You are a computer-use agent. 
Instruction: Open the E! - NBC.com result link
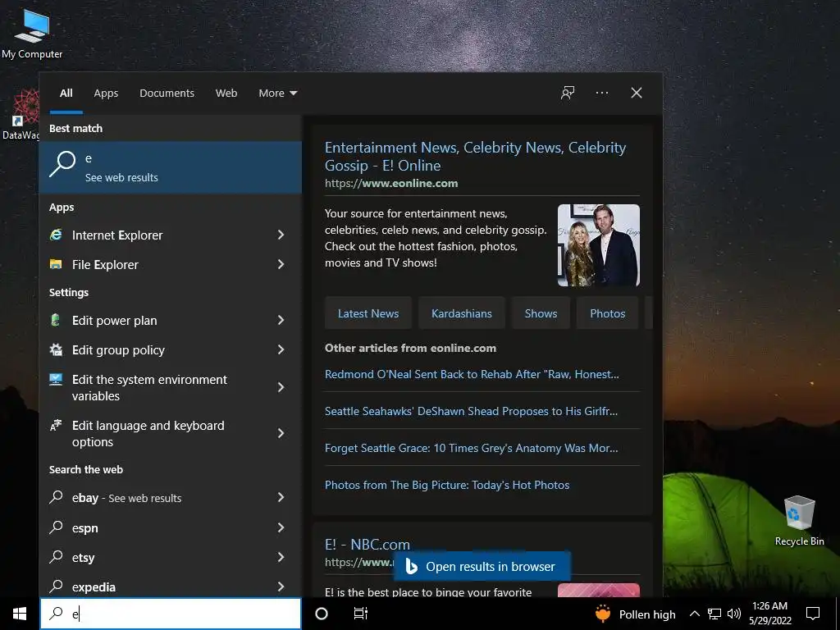click(x=367, y=545)
